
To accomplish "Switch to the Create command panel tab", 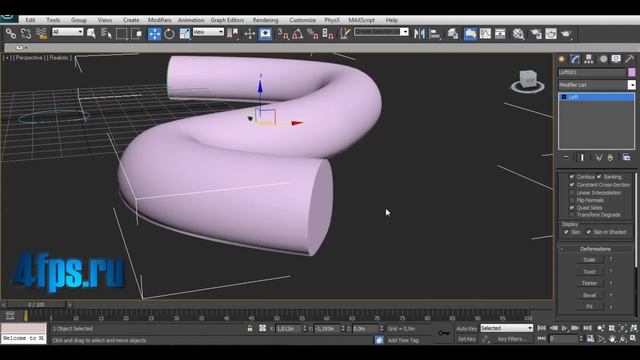I will point(562,59).
